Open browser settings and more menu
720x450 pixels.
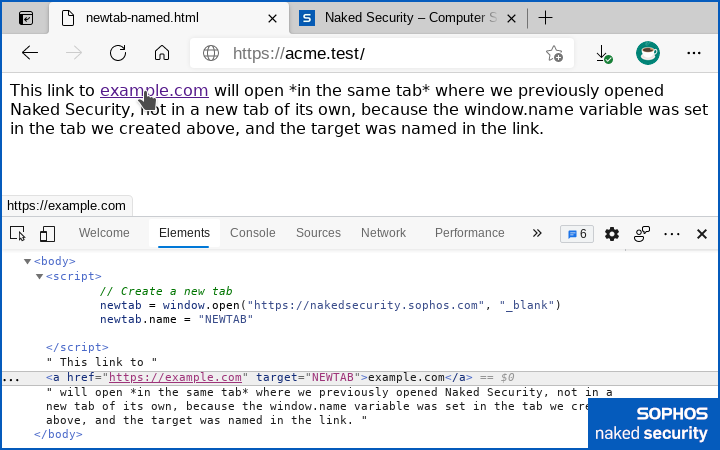coord(693,53)
